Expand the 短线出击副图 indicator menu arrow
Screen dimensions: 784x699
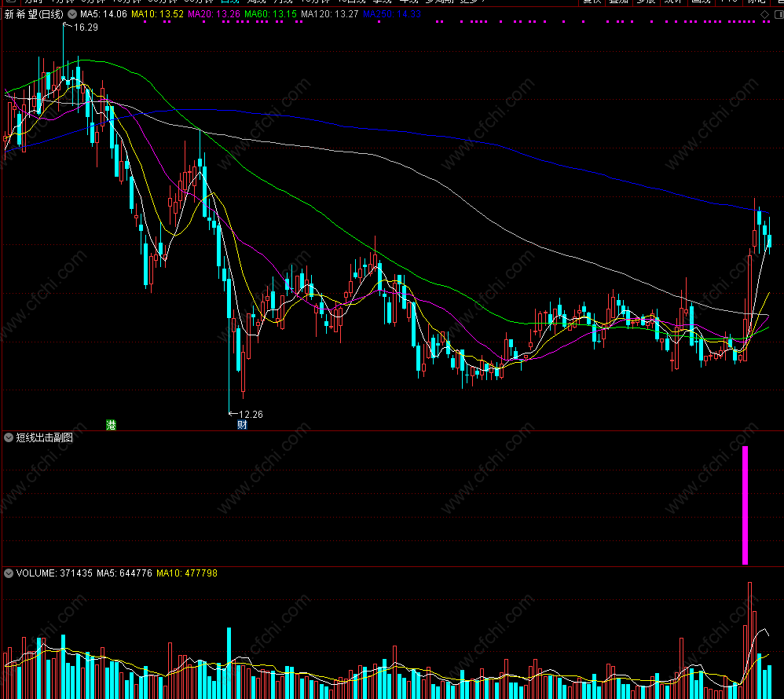(x=9, y=437)
